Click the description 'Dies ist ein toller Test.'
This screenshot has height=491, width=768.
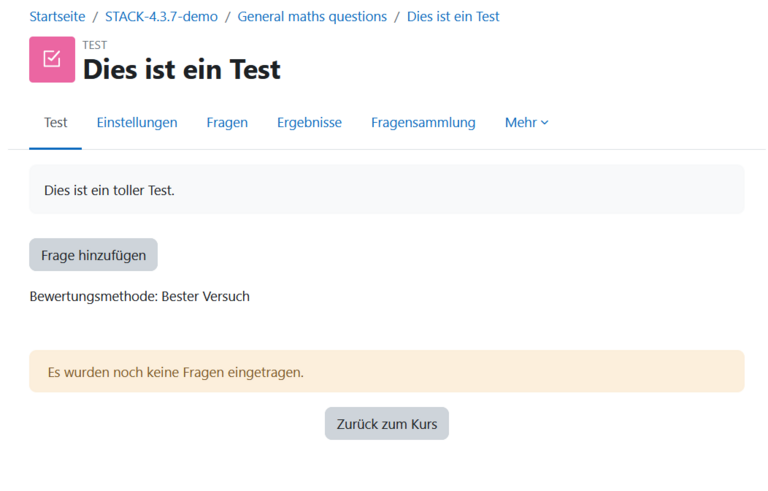(x=109, y=190)
